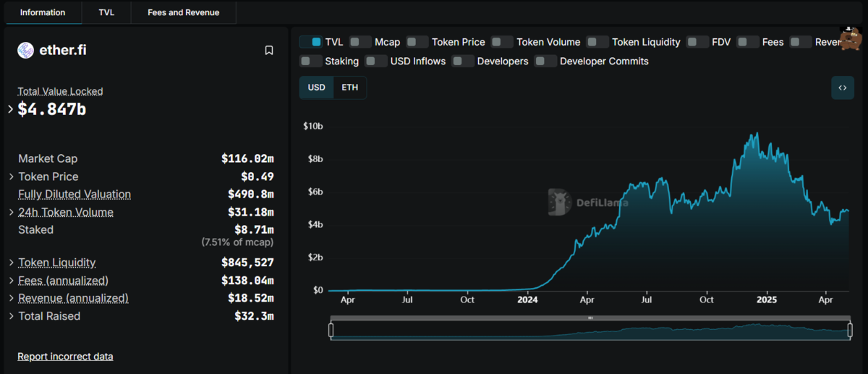Screen dimensions: 868x374
Task: Select USD denomination for the chart
Action: pos(317,88)
